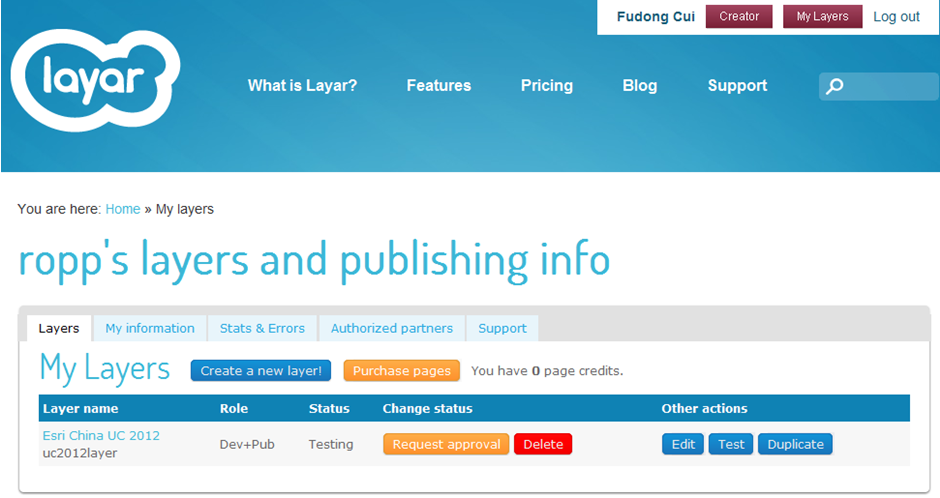
Task: Click the Fudong Cui username
Action: coord(656,17)
